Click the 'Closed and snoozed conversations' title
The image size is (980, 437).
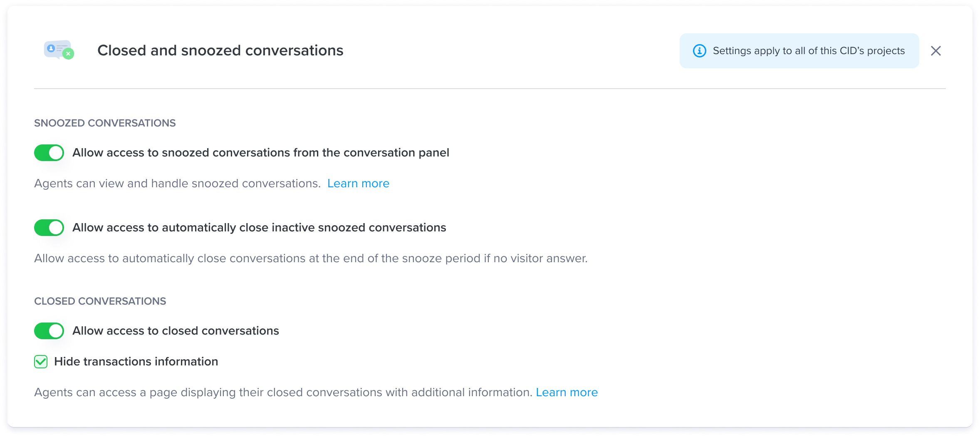tap(220, 50)
